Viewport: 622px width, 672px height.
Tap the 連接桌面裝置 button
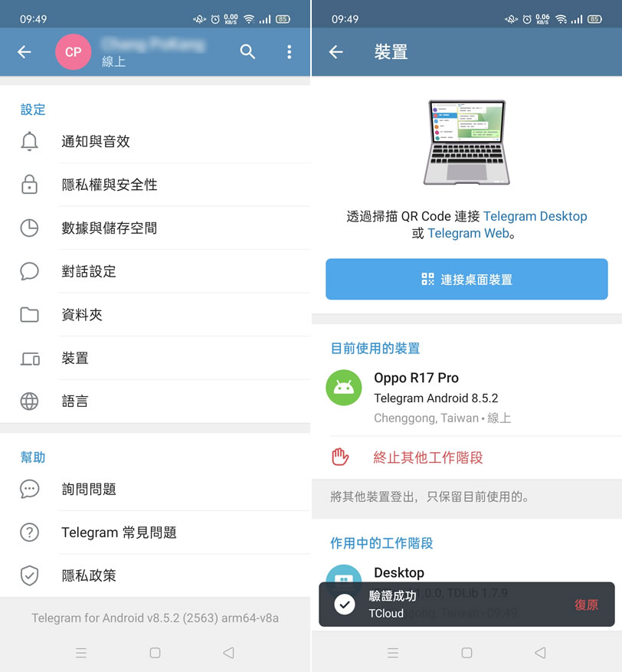pyautogui.click(x=466, y=279)
